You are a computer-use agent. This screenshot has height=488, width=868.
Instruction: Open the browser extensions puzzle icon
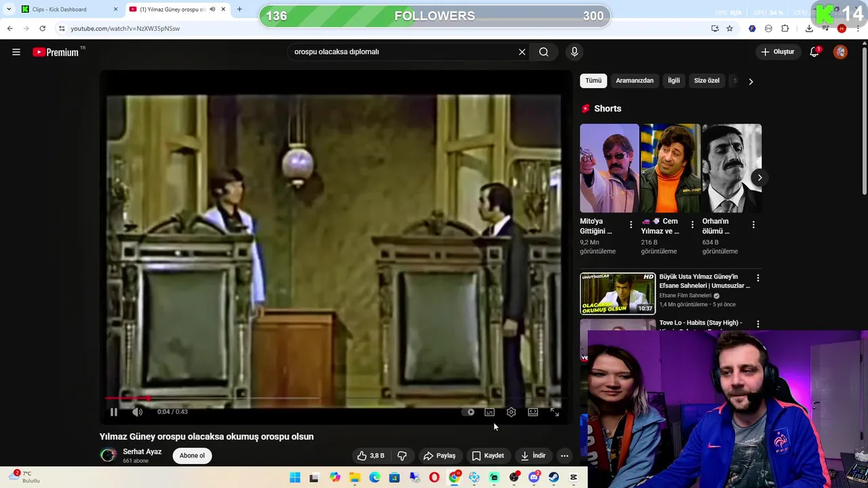(x=785, y=28)
